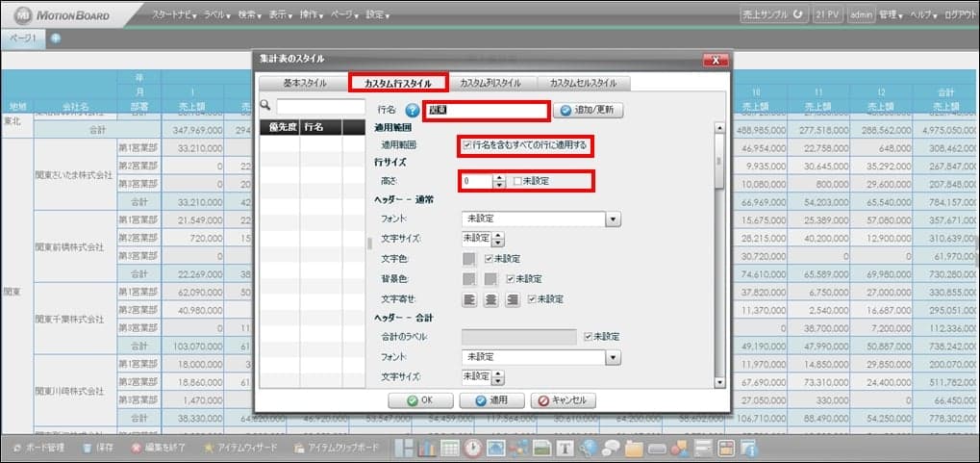This screenshot has width=980, height=463.
Task: Uncheck 未設定 for 合計のラベル
Action: click(x=588, y=337)
